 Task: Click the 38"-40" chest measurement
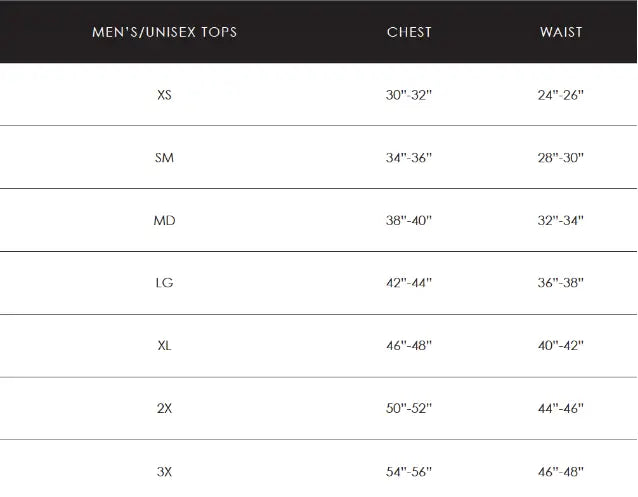tap(409, 220)
